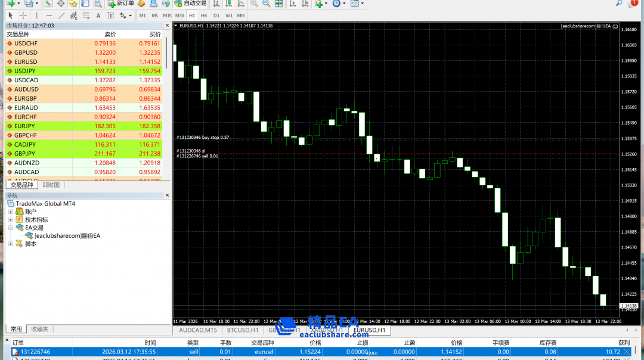Screen dimensions: 644x360
Task: Select the [eaclubsharecom]翻倍EA expert advisor
Action: 67,235
